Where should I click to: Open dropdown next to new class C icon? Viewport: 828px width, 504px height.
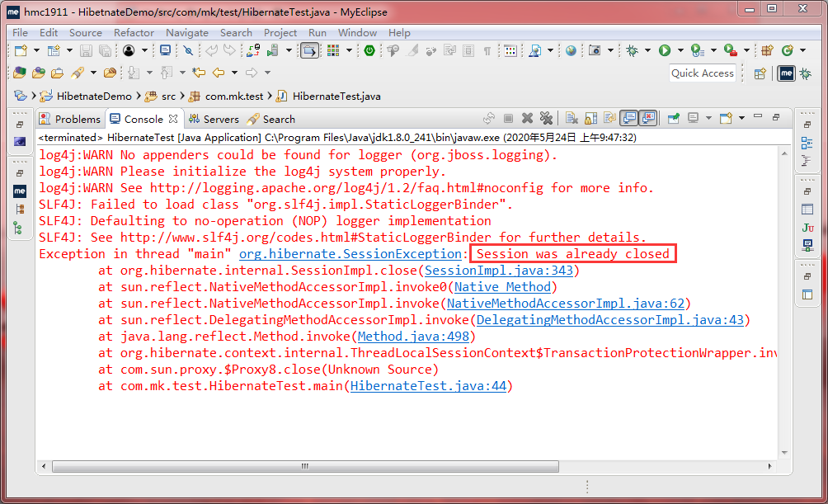click(x=802, y=50)
